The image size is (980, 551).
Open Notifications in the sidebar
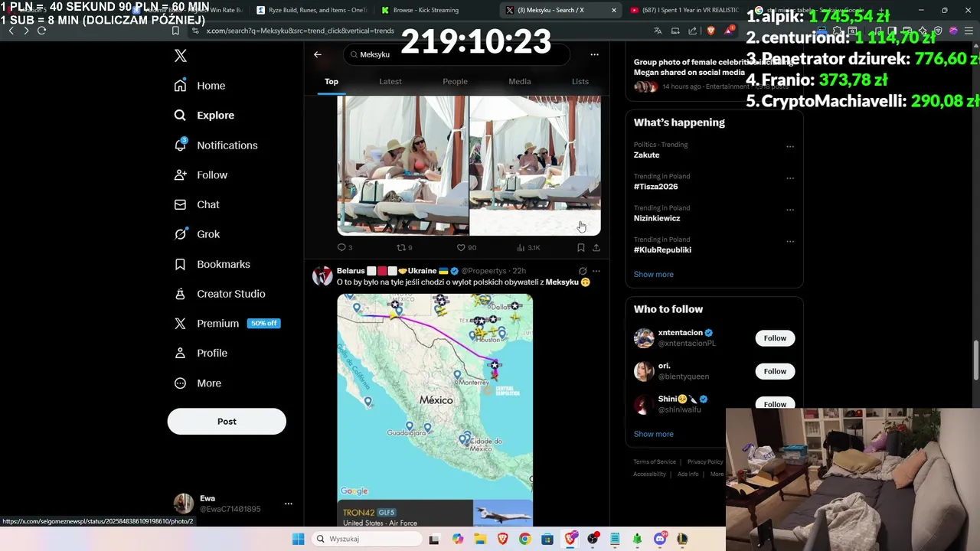[x=216, y=145]
